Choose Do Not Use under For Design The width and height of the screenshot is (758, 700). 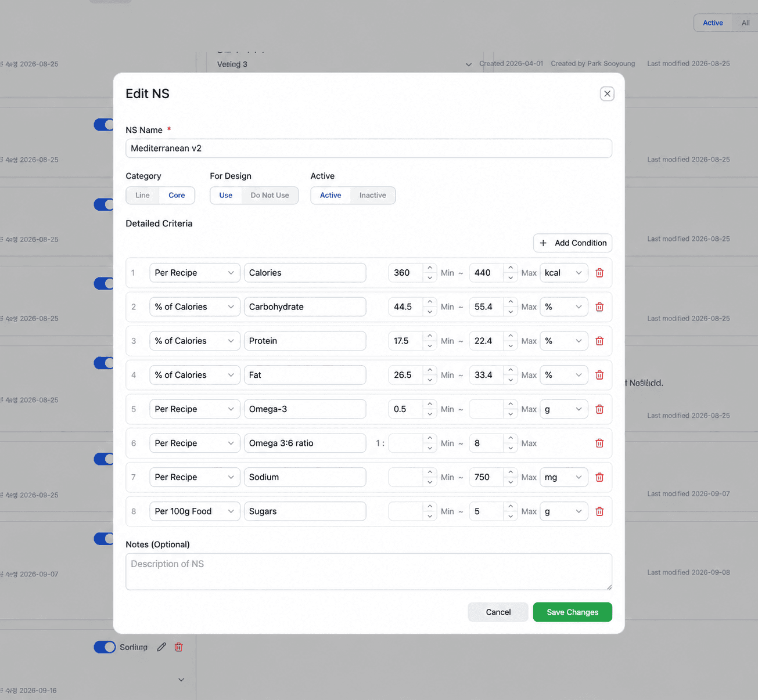coord(270,196)
